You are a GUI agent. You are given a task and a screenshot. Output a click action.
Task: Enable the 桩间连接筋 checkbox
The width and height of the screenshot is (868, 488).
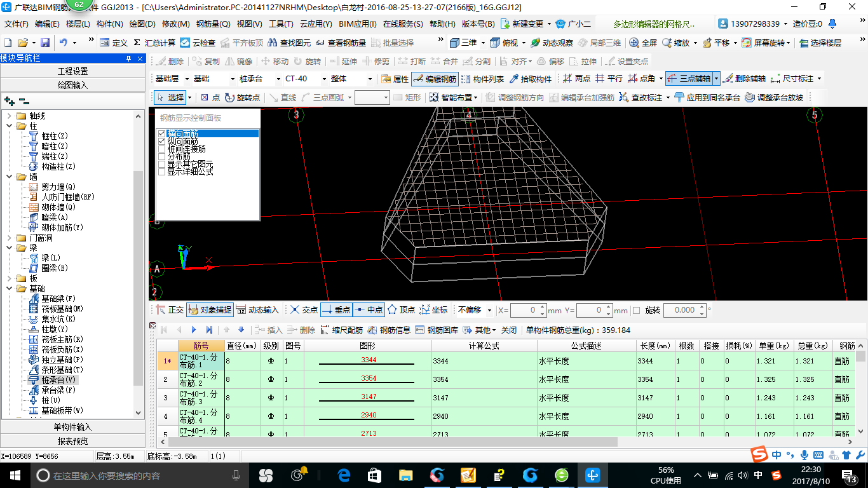point(161,149)
